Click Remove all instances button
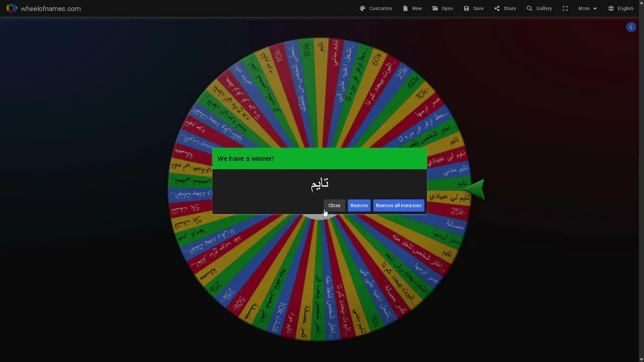This screenshot has height=362, width=644. point(398,205)
